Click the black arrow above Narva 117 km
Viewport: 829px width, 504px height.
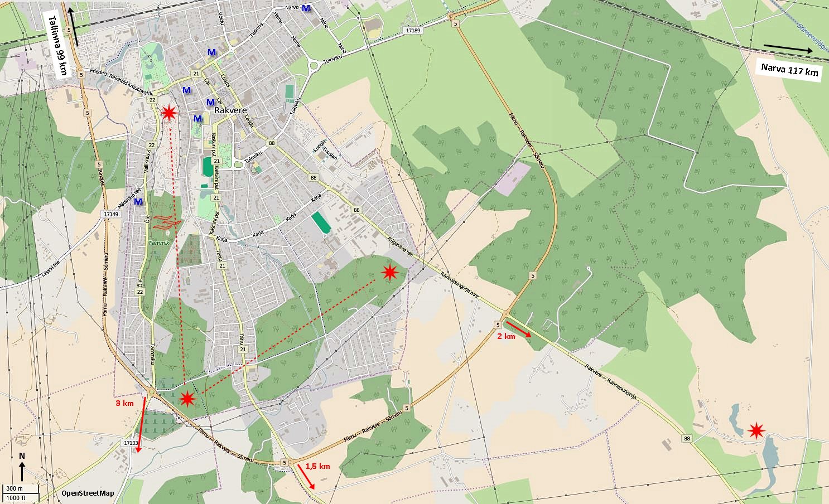pyautogui.click(x=788, y=49)
